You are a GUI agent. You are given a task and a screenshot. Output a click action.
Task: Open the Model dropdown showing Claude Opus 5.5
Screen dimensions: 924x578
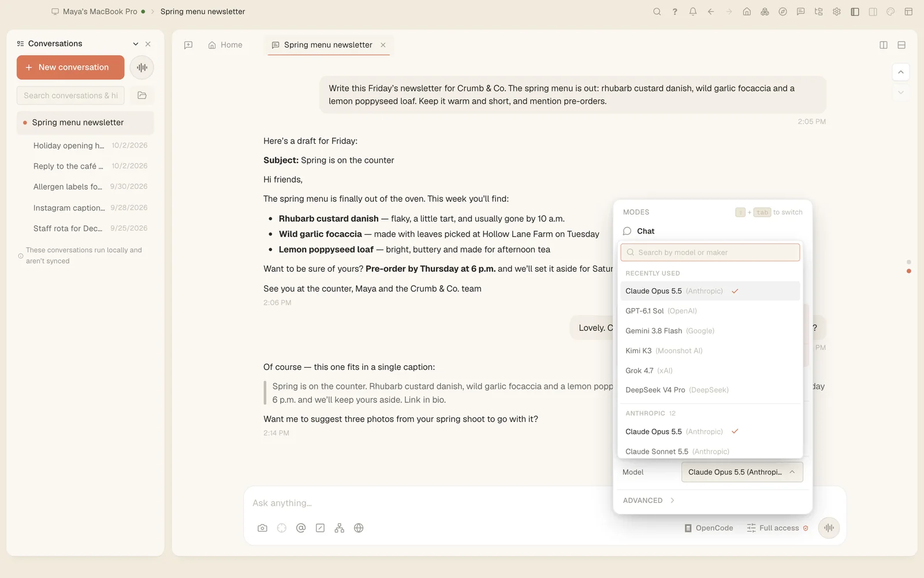tap(742, 472)
